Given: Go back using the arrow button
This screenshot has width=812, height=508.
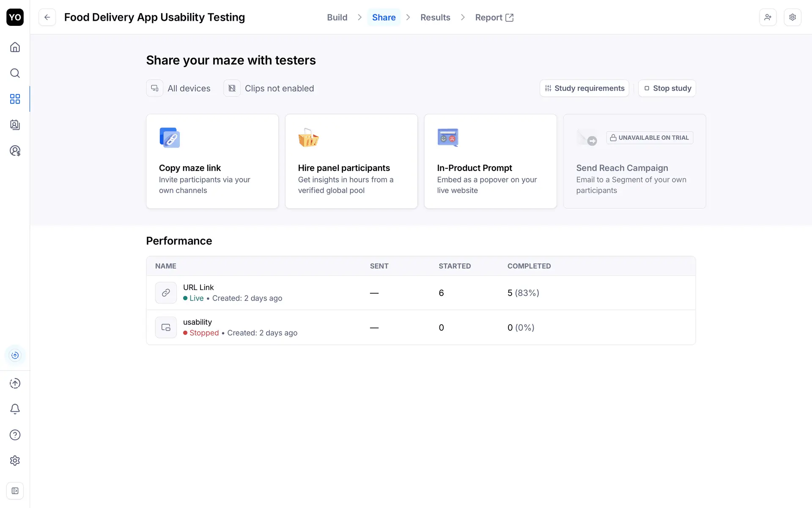Looking at the screenshot, I should (47, 17).
